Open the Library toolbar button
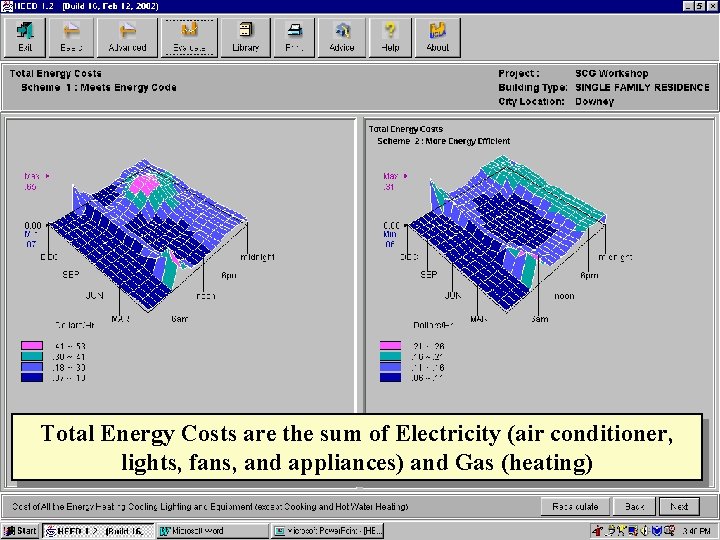Screen dimensions: 720x540 (x=246, y=37)
